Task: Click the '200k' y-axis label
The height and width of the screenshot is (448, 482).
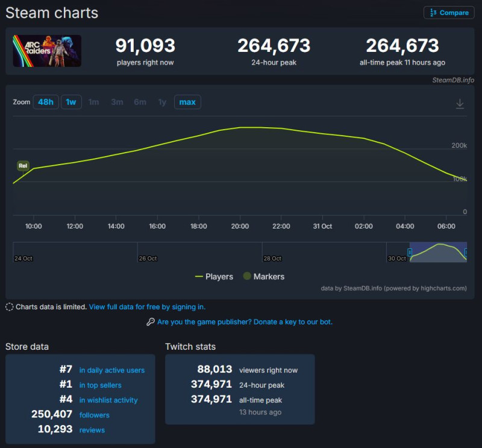Action: point(459,145)
